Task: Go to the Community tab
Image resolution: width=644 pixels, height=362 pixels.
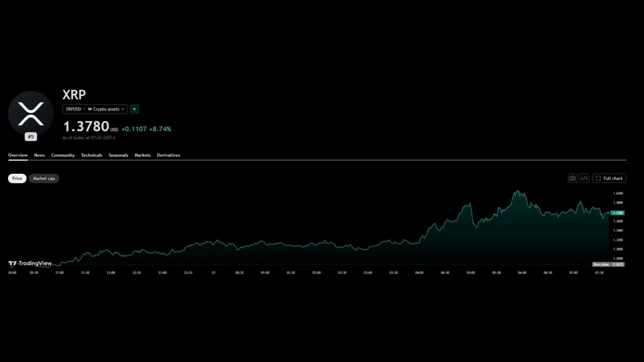Action: pos(63,155)
